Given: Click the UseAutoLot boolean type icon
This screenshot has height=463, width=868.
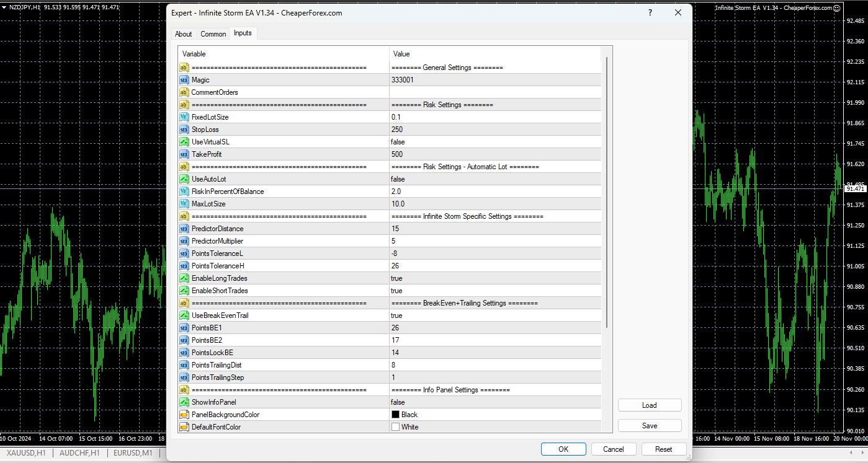Looking at the screenshot, I should pyautogui.click(x=184, y=179).
